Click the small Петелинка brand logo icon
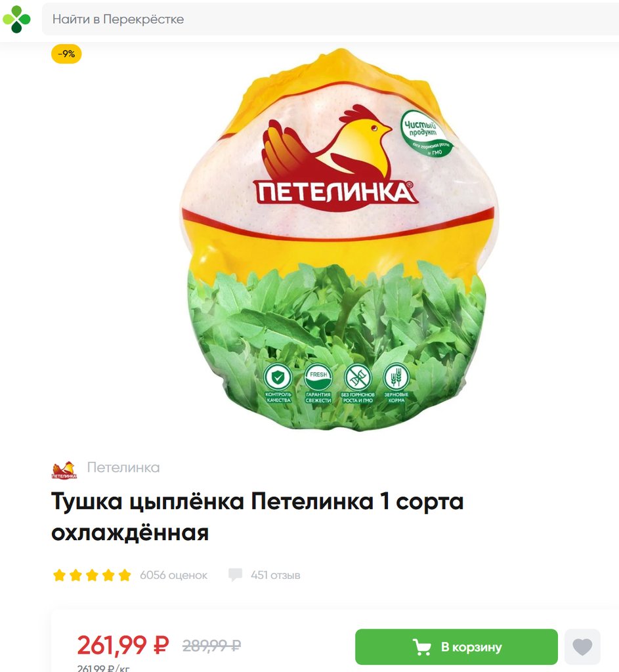619x672 pixels. pyautogui.click(x=64, y=470)
